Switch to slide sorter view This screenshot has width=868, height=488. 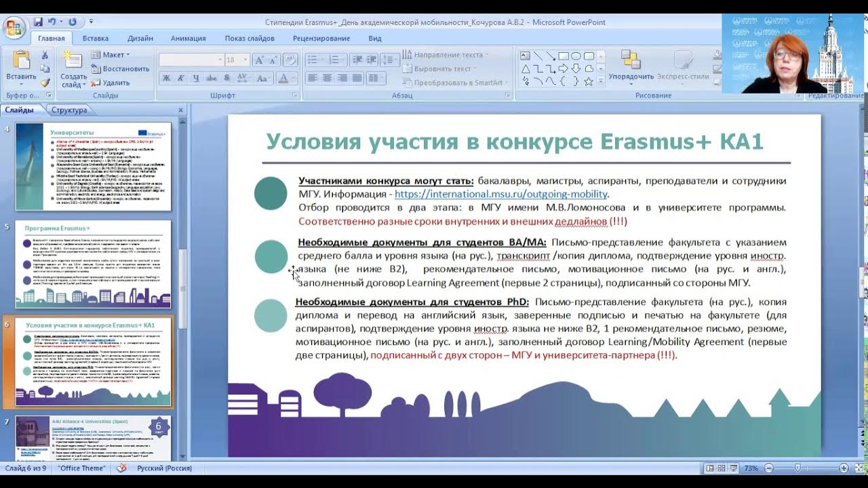(722, 468)
